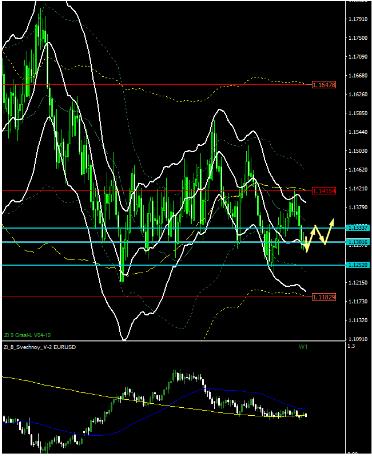
Task: Select the red price label near 1.1415
Action: [x=324, y=191]
